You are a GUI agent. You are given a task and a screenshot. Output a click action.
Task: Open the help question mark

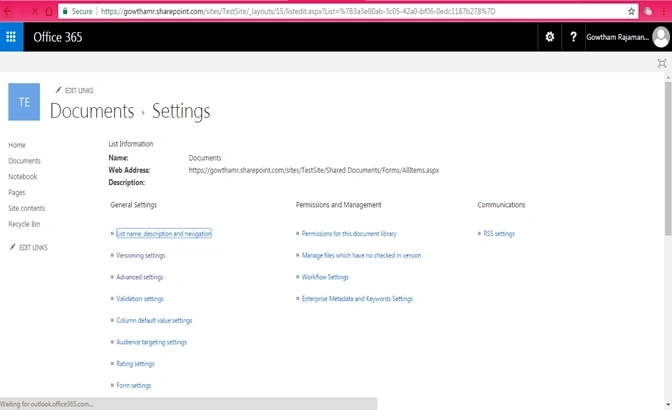coord(573,37)
